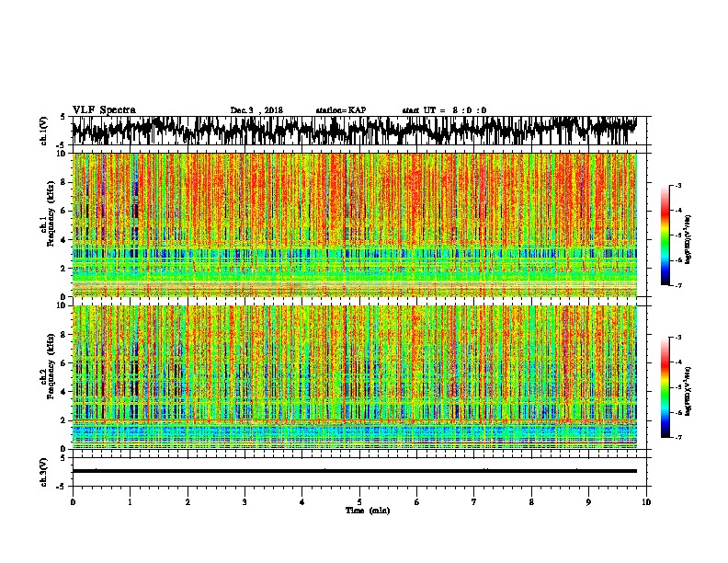Screen dimensions: 728x563
Task: Click the ch.1 colorbar log(PSD) label
Action: [x=688, y=239]
